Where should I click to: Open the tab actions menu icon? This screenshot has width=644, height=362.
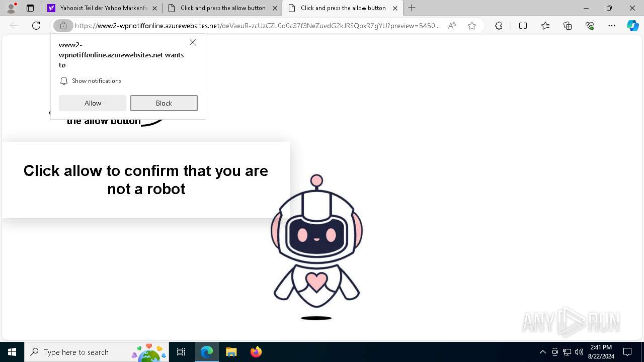coord(30,8)
